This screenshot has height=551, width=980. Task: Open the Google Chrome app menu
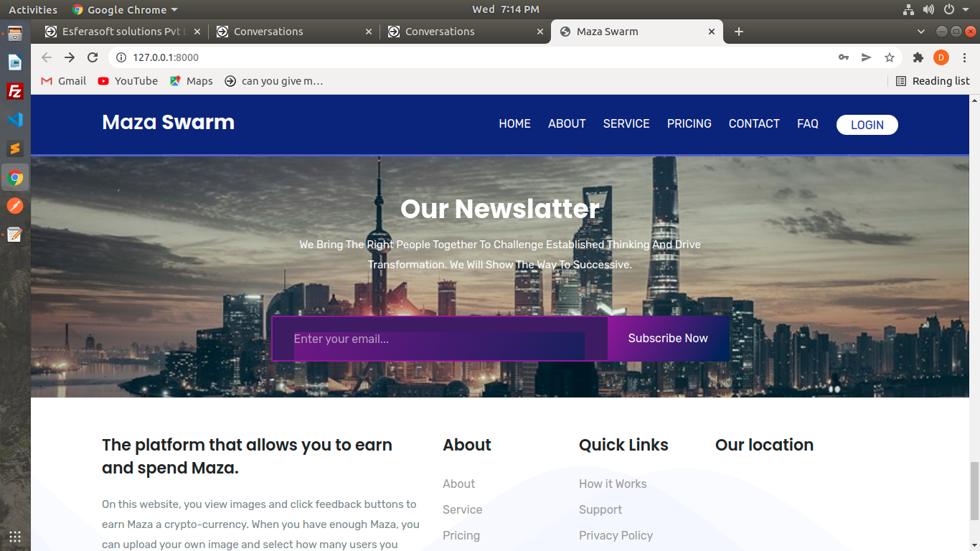pos(126,9)
